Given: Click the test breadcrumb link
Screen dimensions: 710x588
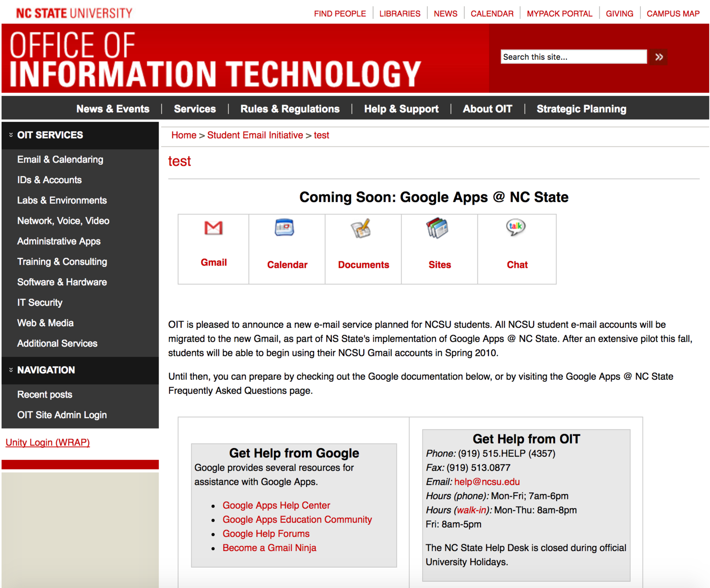Looking at the screenshot, I should pyautogui.click(x=321, y=135).
